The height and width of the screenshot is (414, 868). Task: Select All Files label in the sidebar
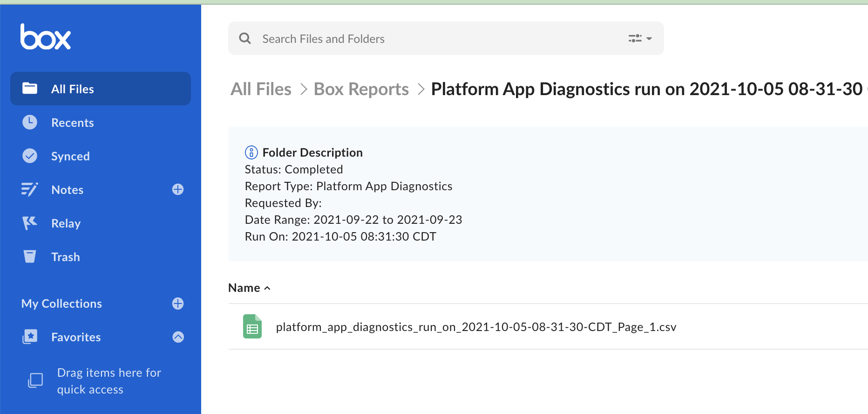pyautogui.click(x=73, y=89)
